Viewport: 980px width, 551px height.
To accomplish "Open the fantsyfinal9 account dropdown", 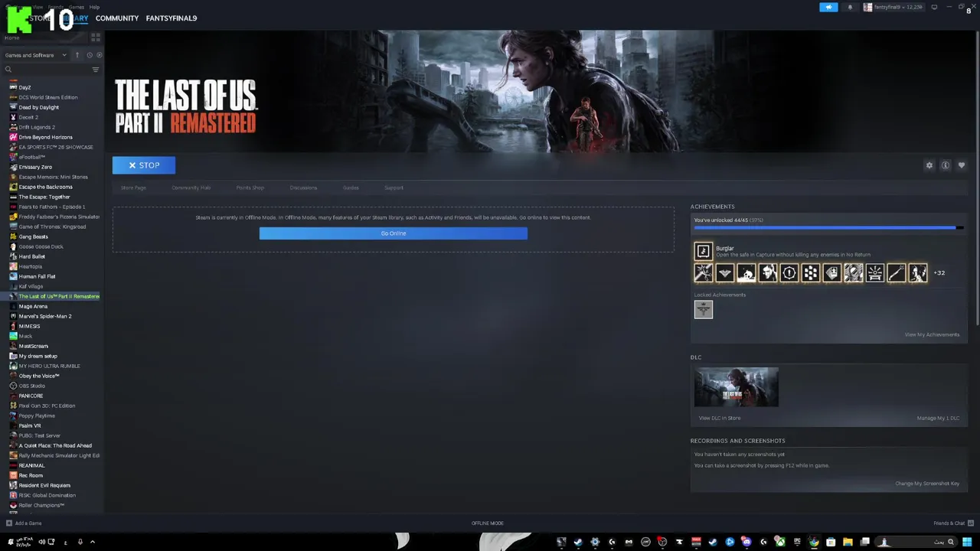I will click(x=893, y=7).
